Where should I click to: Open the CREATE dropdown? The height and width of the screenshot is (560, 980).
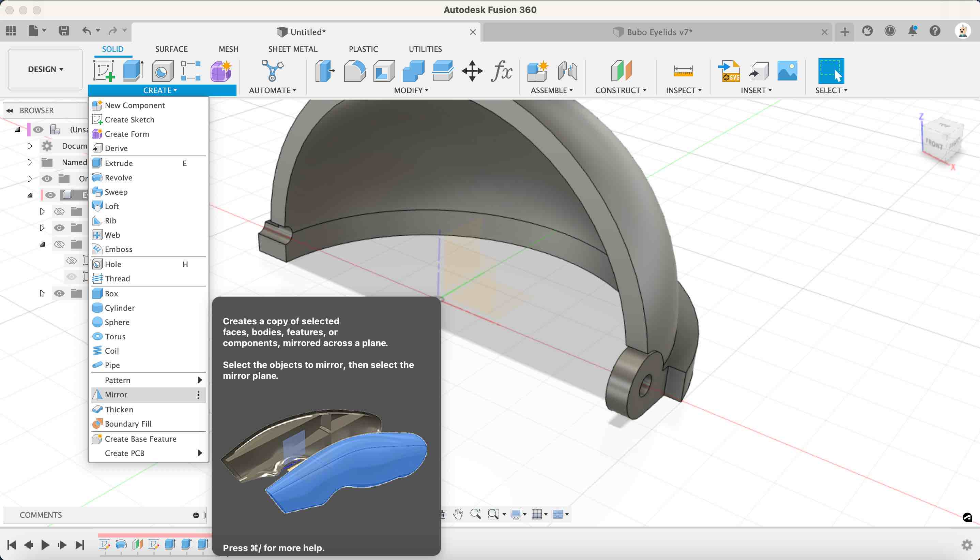(x=160, y=90)
